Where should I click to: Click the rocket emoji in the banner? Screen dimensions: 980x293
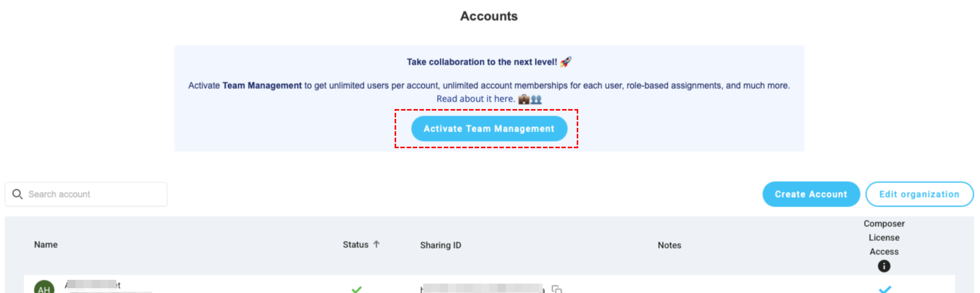point(566,62)
